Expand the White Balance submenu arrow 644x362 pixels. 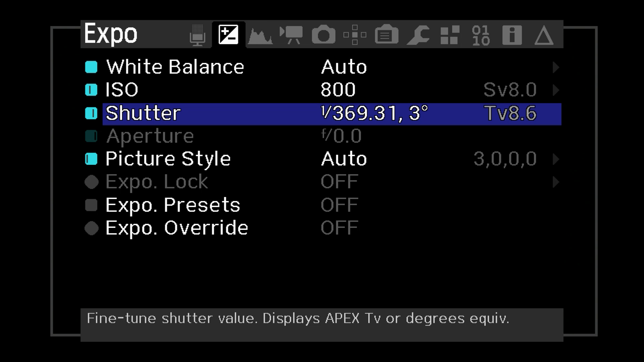pos(555,67)
